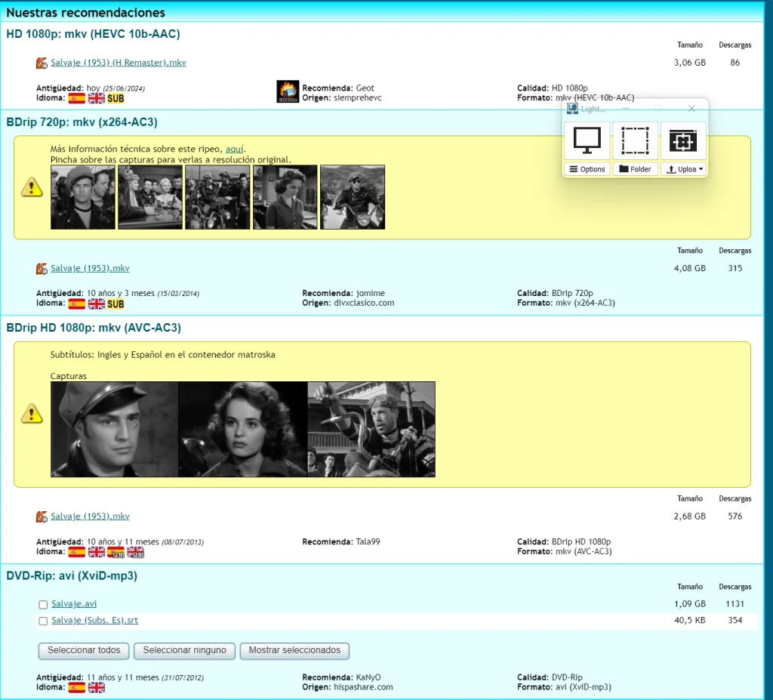Click the Lightshot window capture icon
The height and width of the screenshot is (700, 773).
click(x=682, y=141)
